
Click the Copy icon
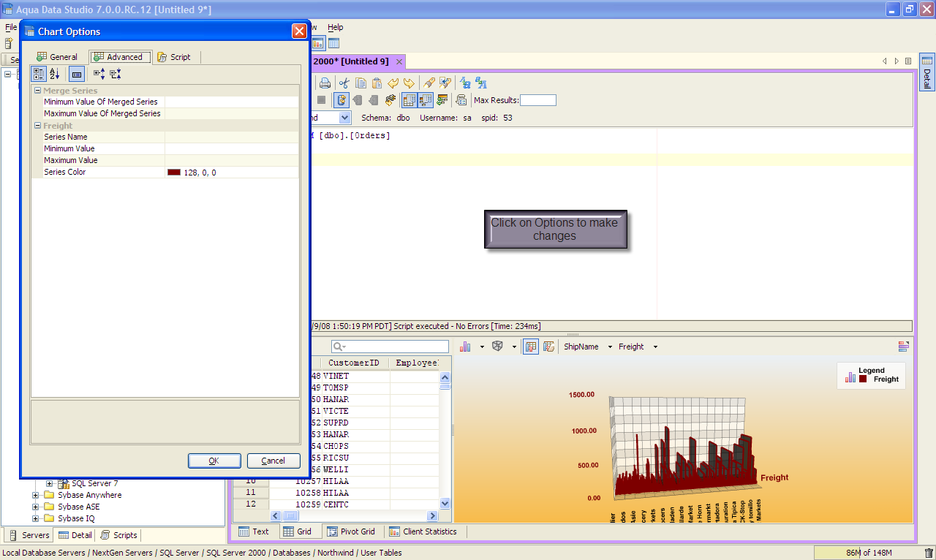pyautogui.click(x=361, y=83)
